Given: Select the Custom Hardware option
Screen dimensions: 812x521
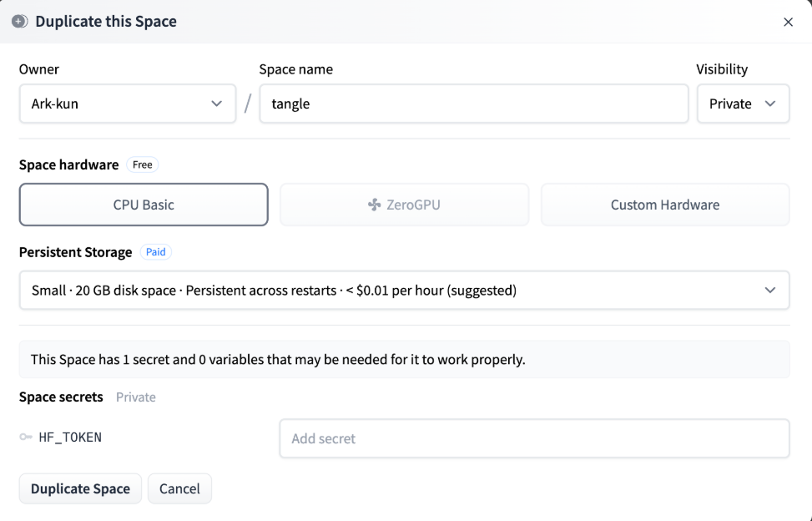Looking at the screenshot, I should point(664,205).
